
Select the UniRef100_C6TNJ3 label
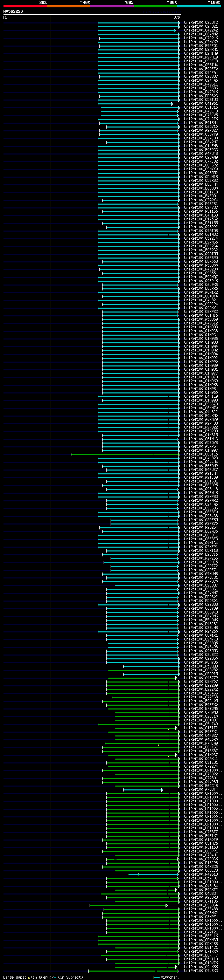coord(201,439)
